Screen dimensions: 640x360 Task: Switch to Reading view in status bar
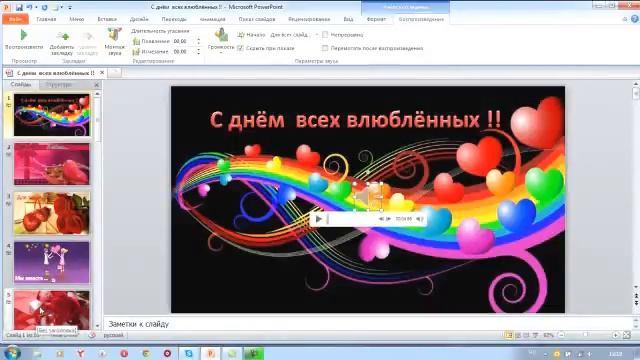pos(526,335)
